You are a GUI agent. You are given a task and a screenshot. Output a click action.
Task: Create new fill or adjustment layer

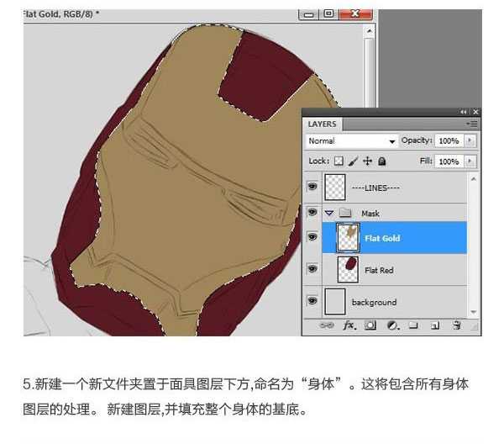[x=392, y=325]
